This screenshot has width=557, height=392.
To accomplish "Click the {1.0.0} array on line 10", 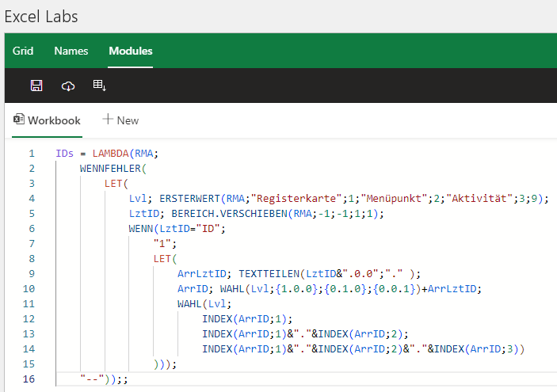I will click(296, 289).
